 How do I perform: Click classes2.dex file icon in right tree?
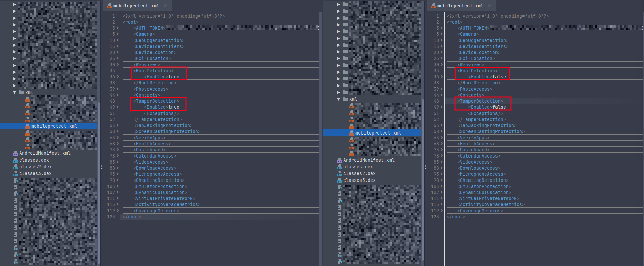pos(339,173)
